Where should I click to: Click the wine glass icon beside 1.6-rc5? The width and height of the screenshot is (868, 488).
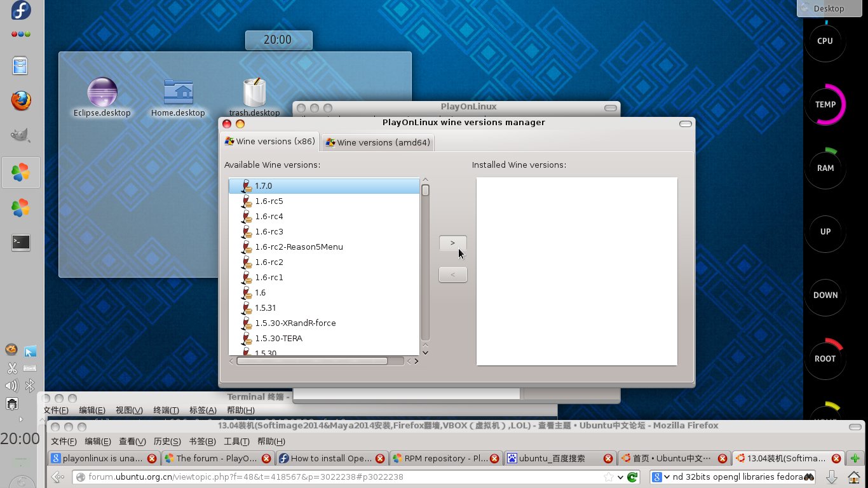click(x=247, y=201)
